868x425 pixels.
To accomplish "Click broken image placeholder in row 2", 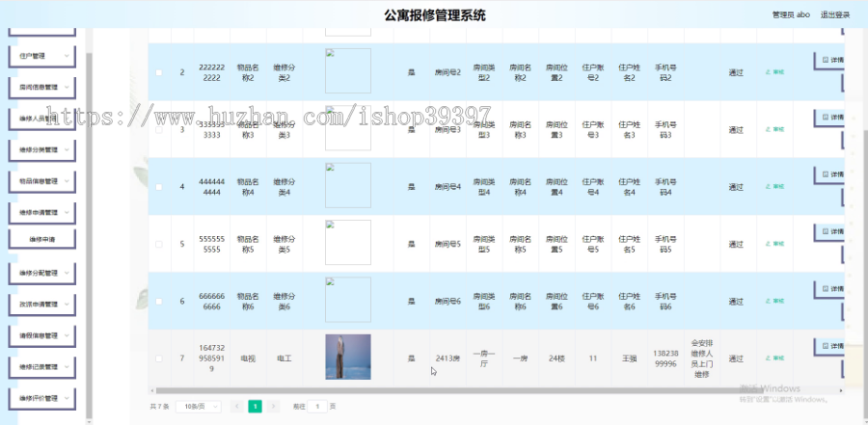I will (347, 71).
